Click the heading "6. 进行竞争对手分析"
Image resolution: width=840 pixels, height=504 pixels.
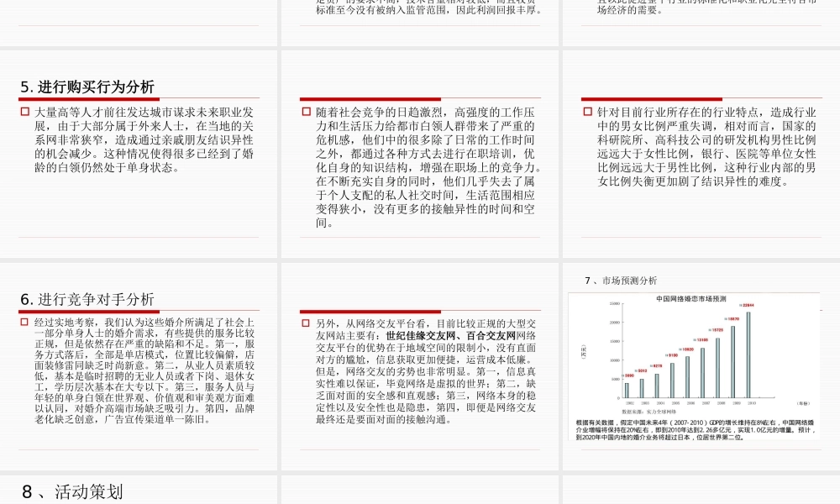(x=87, y=299)
